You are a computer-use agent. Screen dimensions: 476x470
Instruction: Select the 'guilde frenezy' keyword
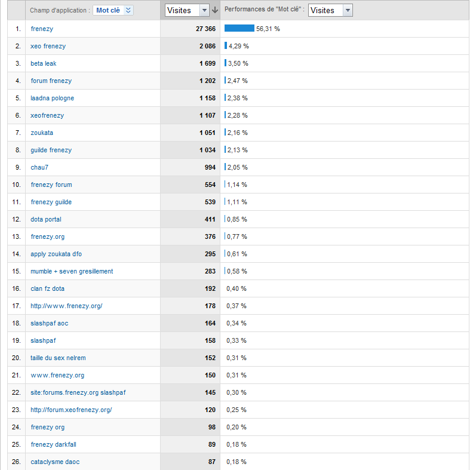[x=51, y=150]
